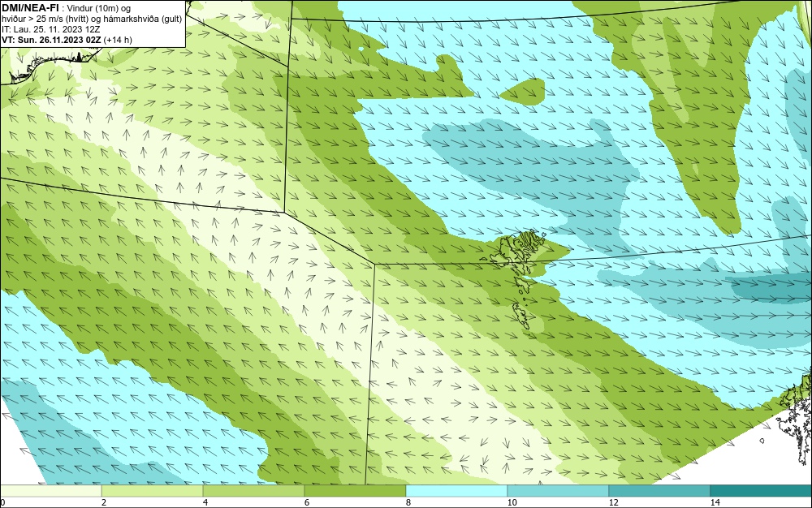The width and height of the screenshot is (812, 508).
Task: Click the 0–2 m/s legend color swatch
Action: click(x=50, y=491)
